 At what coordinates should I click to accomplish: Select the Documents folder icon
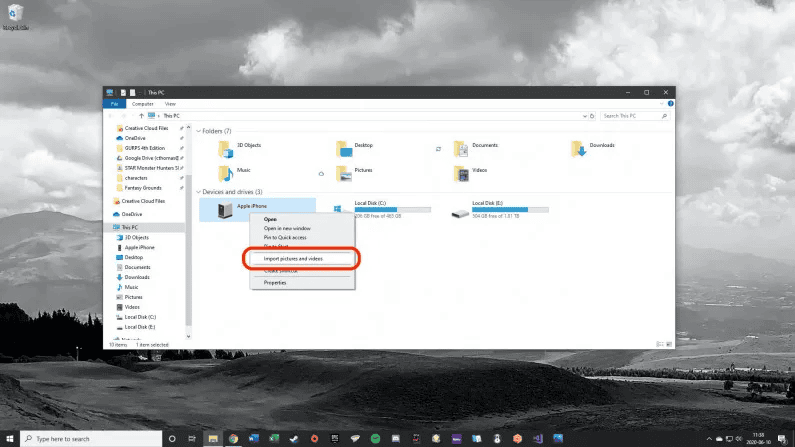[x=460, y=148]
